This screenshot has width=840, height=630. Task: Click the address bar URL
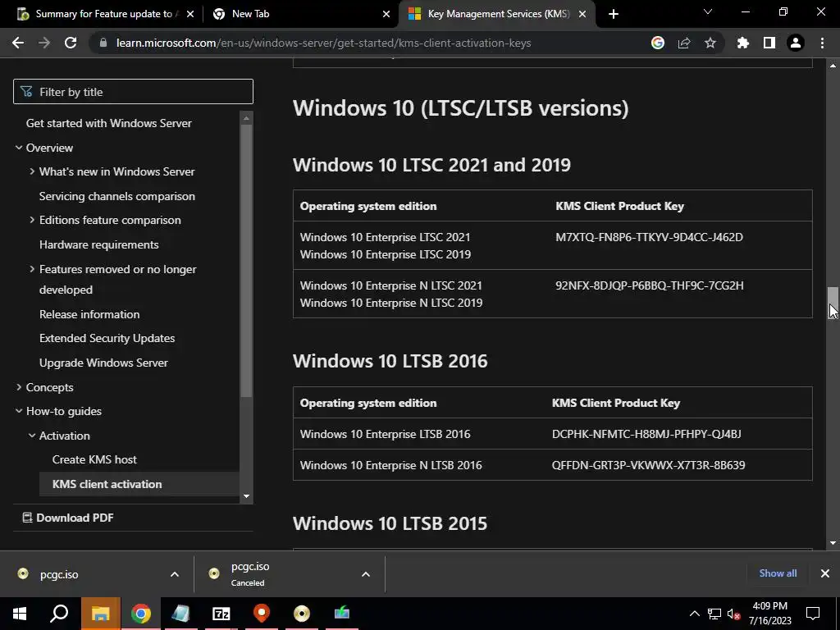(x=323, y=43)
